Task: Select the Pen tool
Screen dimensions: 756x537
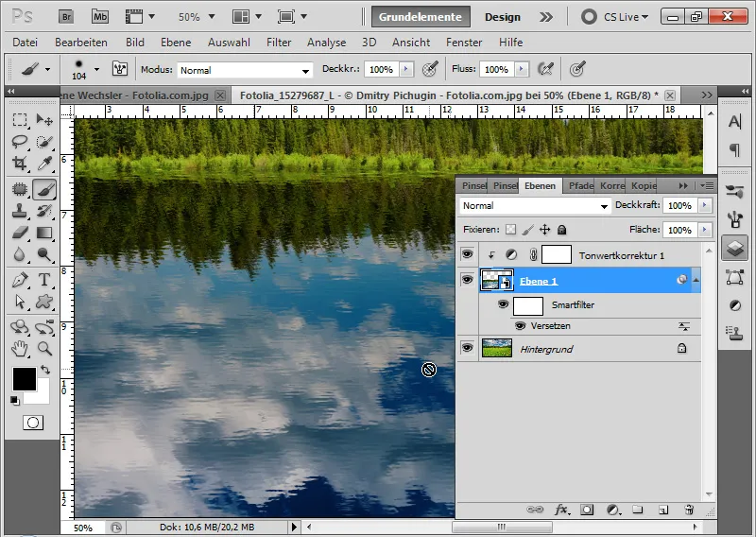Action: 19,280
